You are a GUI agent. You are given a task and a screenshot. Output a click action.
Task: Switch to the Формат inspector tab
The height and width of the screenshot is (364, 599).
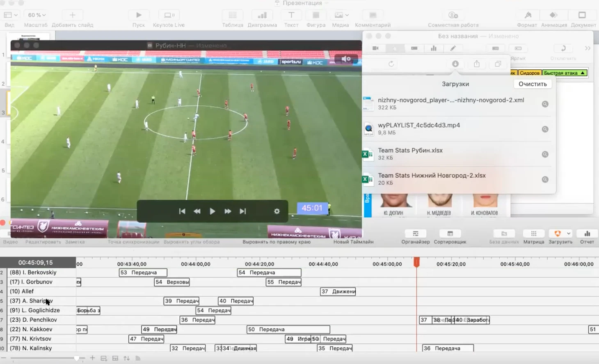point(527,18)
